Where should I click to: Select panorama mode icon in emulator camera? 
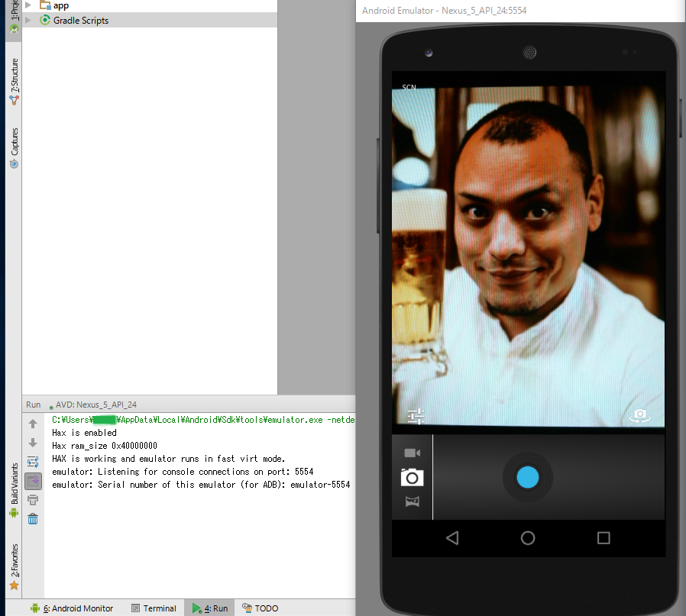412,502
